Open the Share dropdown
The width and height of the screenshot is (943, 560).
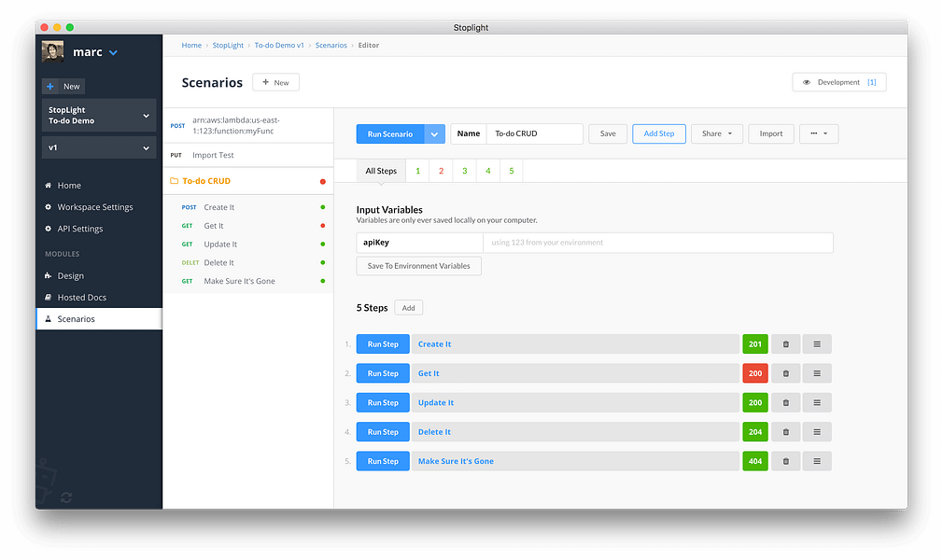(716, 134)
